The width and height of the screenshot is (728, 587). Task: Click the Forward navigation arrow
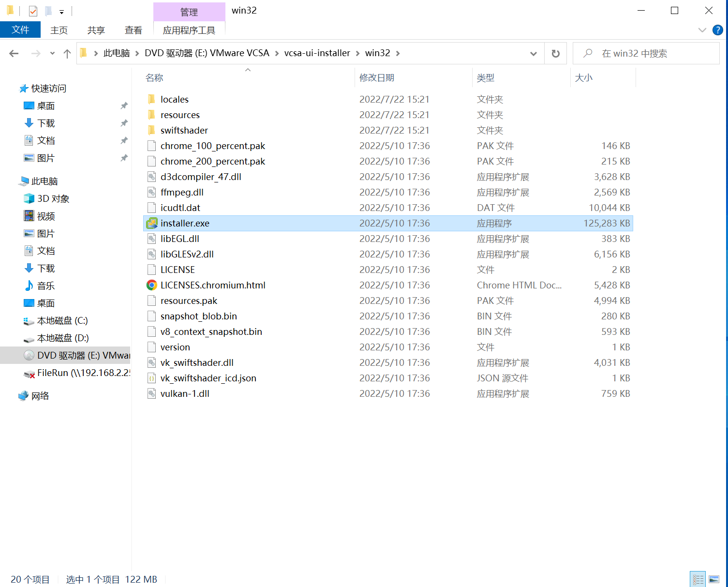point(36,53)
